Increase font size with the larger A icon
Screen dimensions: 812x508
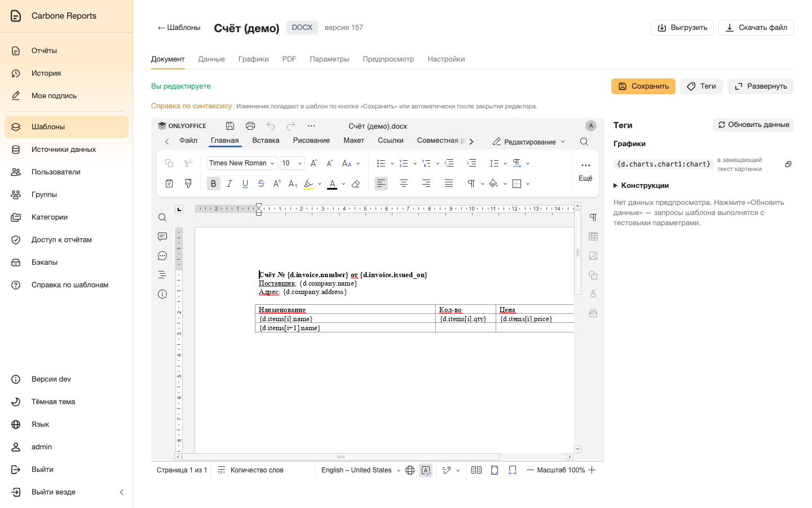(314, 163)
